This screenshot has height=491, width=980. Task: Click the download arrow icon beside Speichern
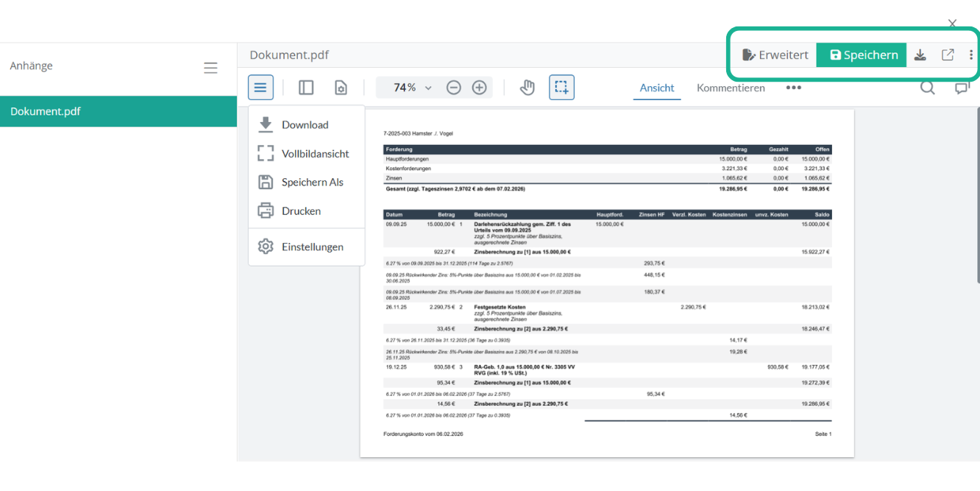920,55
